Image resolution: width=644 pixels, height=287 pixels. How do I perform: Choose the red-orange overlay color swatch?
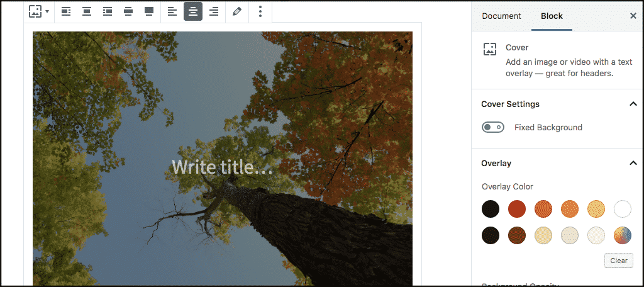[517, 209]
